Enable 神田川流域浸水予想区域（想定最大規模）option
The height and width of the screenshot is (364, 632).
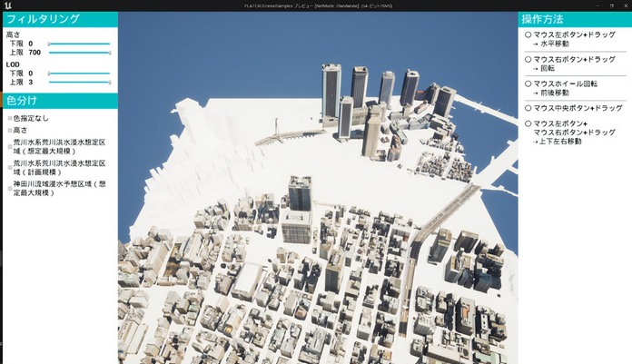(x=57, y=188)
